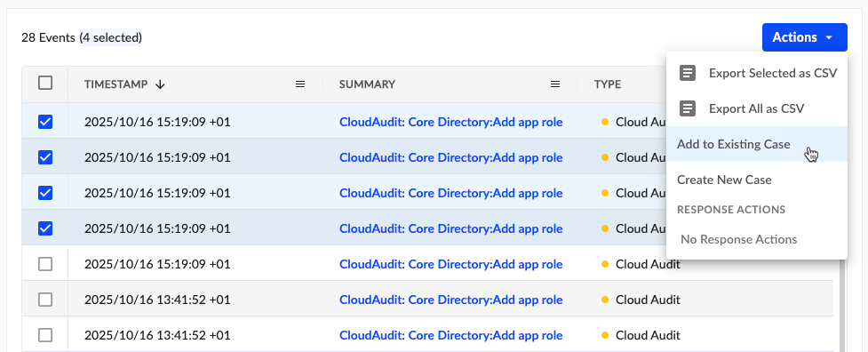Click document icon beside Export Selected as CSV
Image resolution: width=868 pixels, height=352 pixels.
[688, 73]
